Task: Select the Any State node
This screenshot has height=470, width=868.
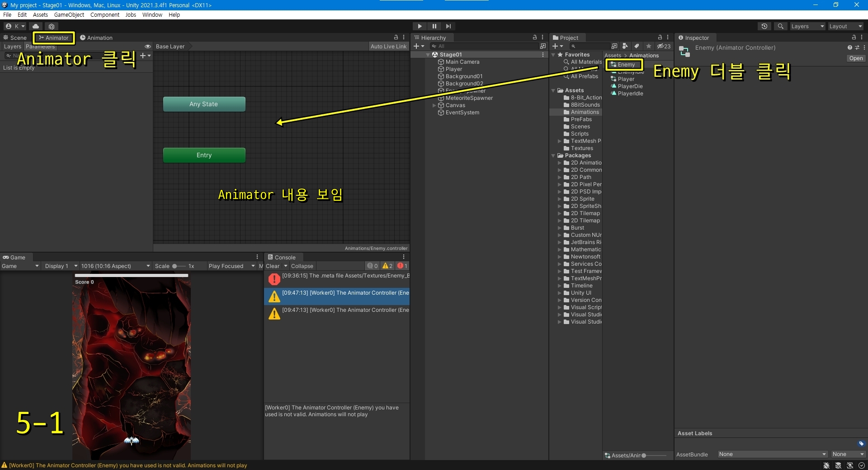Action: [x=204, y=104]
